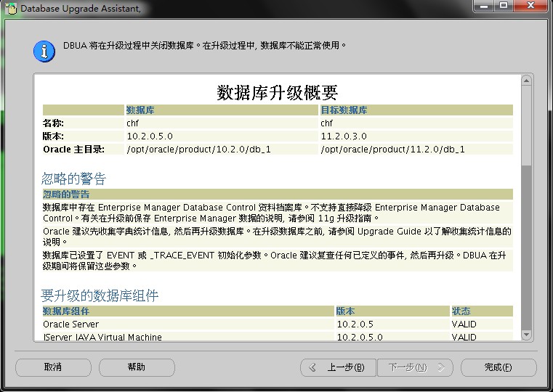
Task: Click the 版本: row label
Action: coord(53,136)
